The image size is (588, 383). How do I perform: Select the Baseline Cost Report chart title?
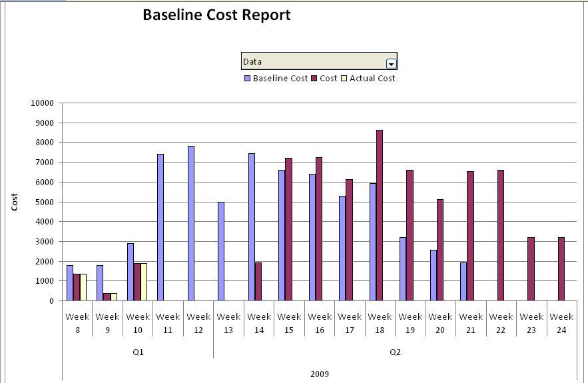click(216, 15)
